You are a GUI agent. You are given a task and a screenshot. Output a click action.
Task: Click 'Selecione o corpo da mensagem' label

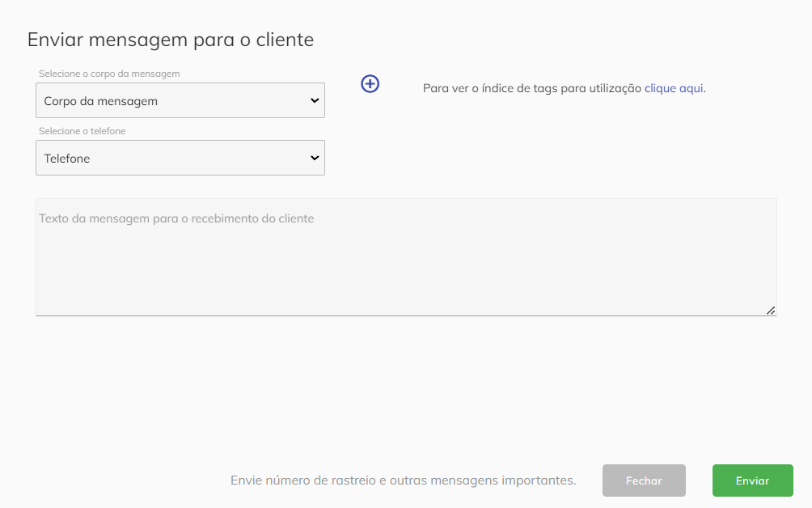point(109,74)
